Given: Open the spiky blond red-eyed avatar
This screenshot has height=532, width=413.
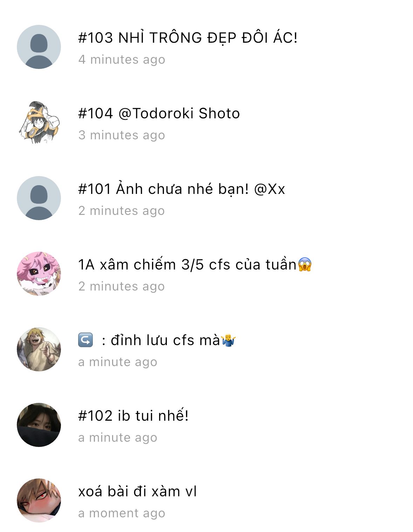Looking at the screenshot, I should [x=39, y=500].
